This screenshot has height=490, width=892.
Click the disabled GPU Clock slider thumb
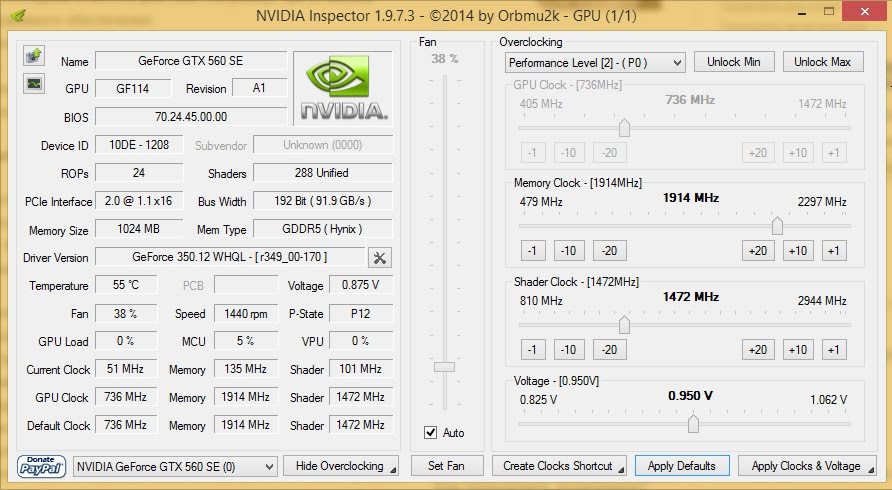pyautogui.click(x=624, y=127)
